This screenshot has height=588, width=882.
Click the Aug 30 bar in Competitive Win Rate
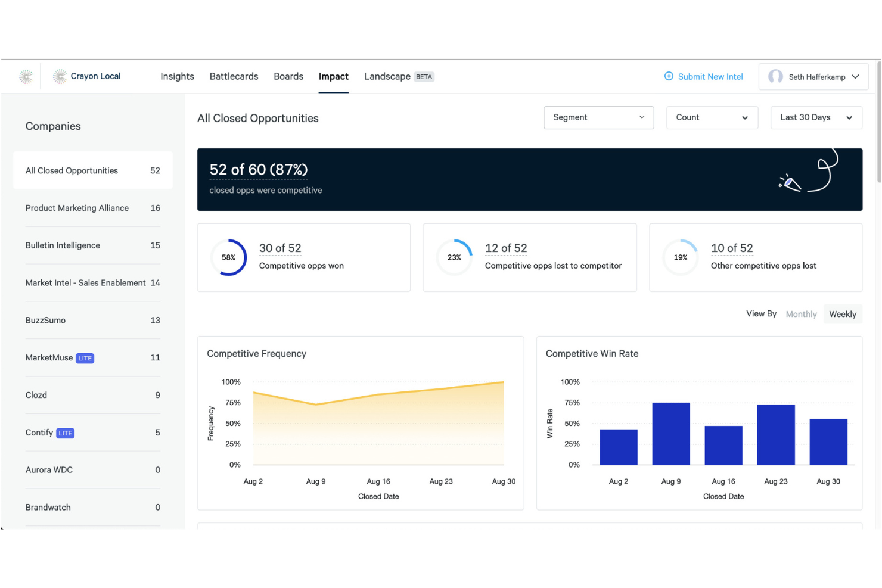pos(828,441)
